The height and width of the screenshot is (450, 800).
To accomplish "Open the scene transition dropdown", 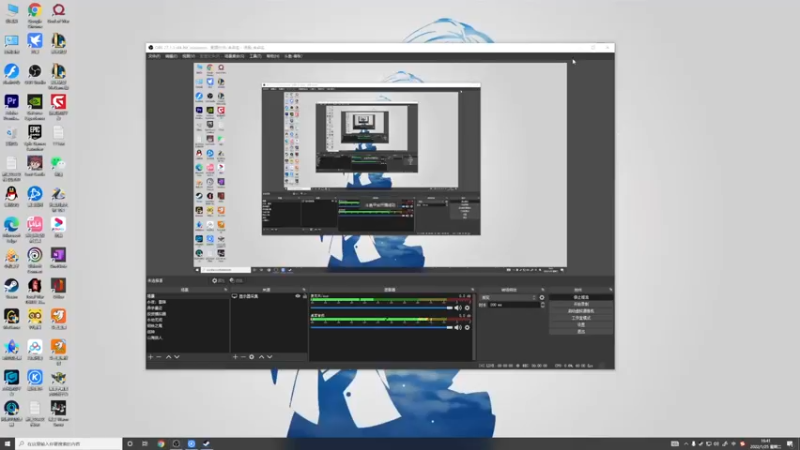I will click(x=509, y=297).
